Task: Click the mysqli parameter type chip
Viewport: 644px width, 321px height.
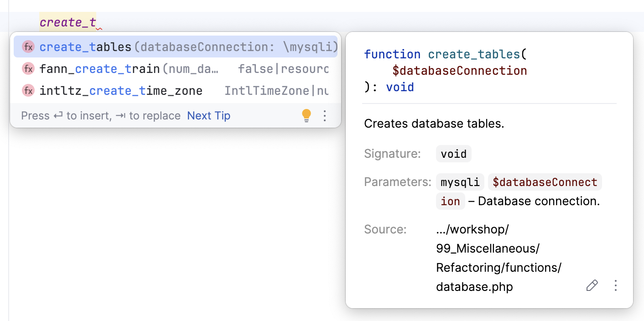Action: click(460, 181)
